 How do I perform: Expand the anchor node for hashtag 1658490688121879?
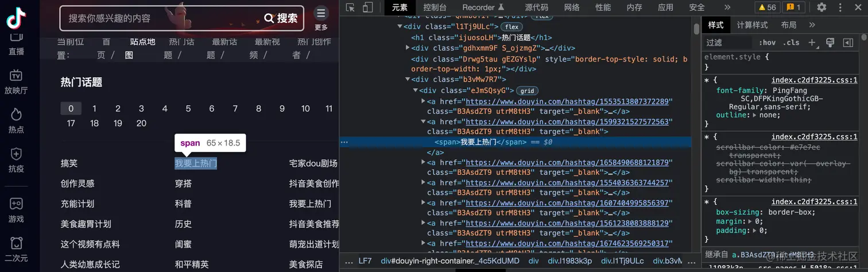coord(424,163)
